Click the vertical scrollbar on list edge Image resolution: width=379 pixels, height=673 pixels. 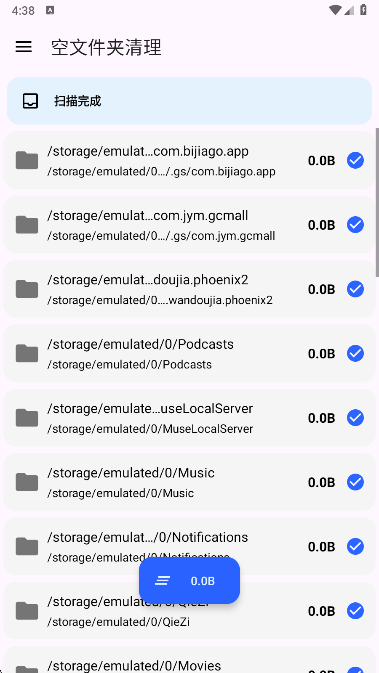377,202
